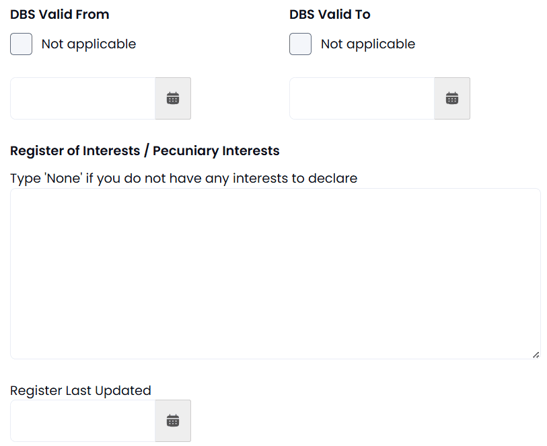Select the DBS Valid To heading
This screenshot has height=446, width=547.
[330, 14]
